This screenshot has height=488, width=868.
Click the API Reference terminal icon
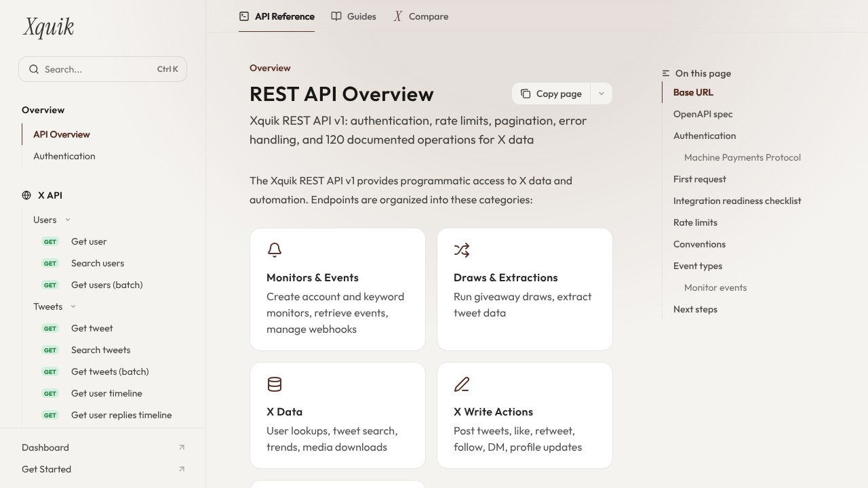pyautogui.click(x=244, y=16)
